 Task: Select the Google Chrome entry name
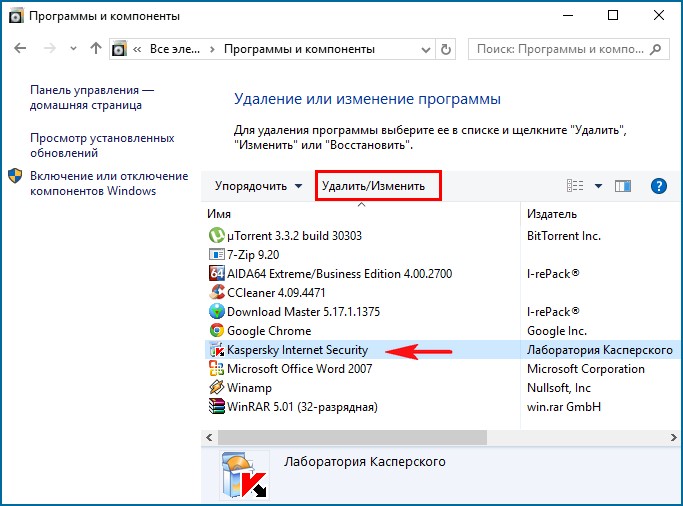[269, 331]
